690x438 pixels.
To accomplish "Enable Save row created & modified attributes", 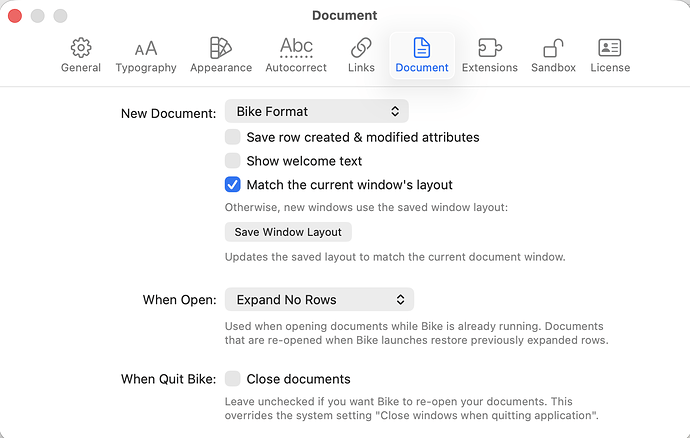I will (232, 137).
